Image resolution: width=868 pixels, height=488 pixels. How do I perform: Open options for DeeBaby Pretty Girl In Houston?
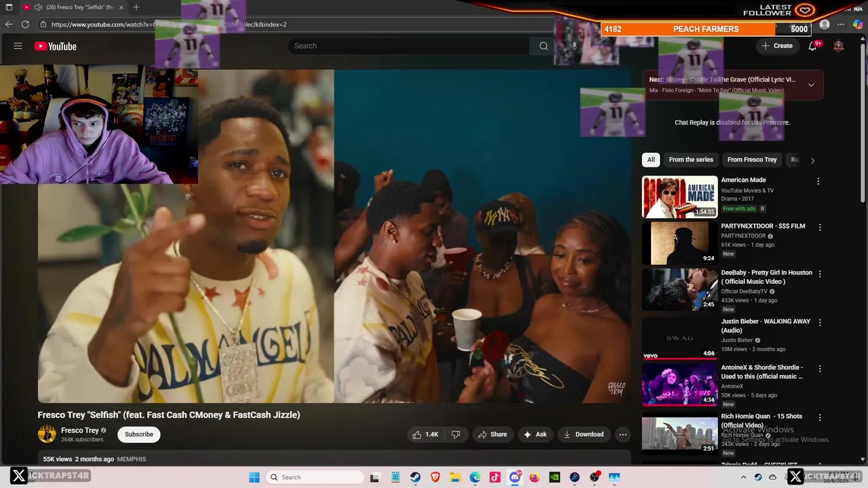click(x=820, y=274)
